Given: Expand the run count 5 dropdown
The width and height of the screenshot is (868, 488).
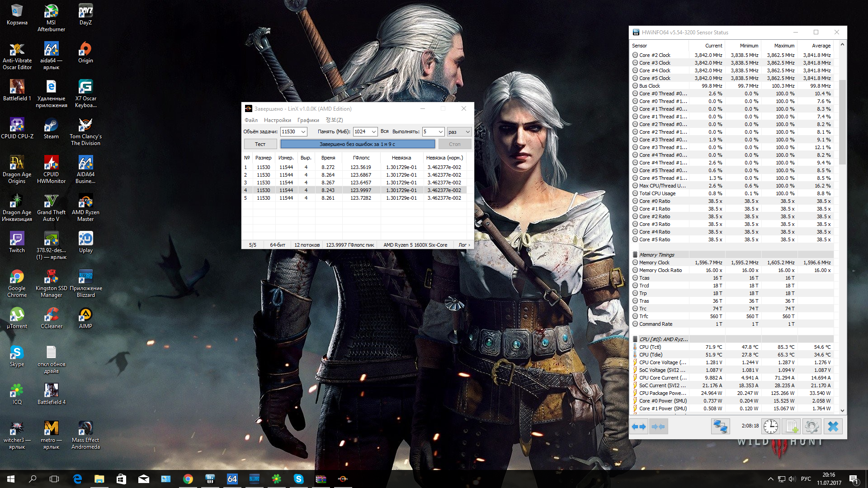Looking at the screenshot, I should click(440, 131).
